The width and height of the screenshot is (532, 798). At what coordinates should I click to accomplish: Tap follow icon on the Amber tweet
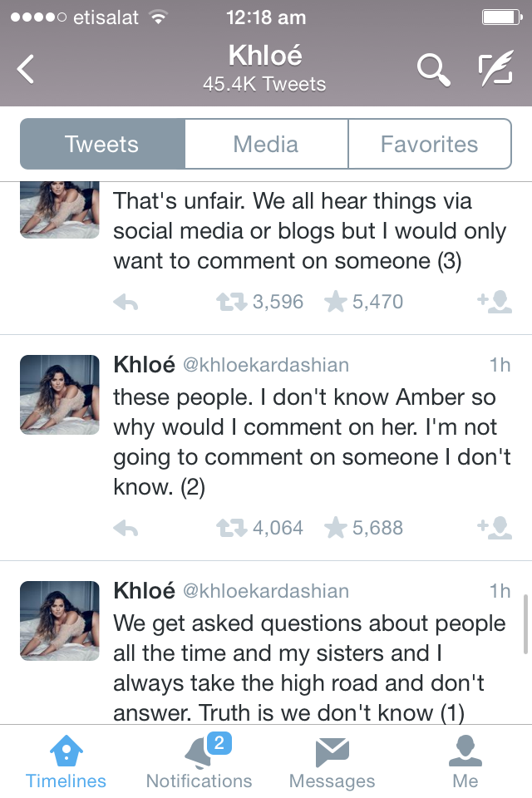pyautogui.click(x=495, y=528)
